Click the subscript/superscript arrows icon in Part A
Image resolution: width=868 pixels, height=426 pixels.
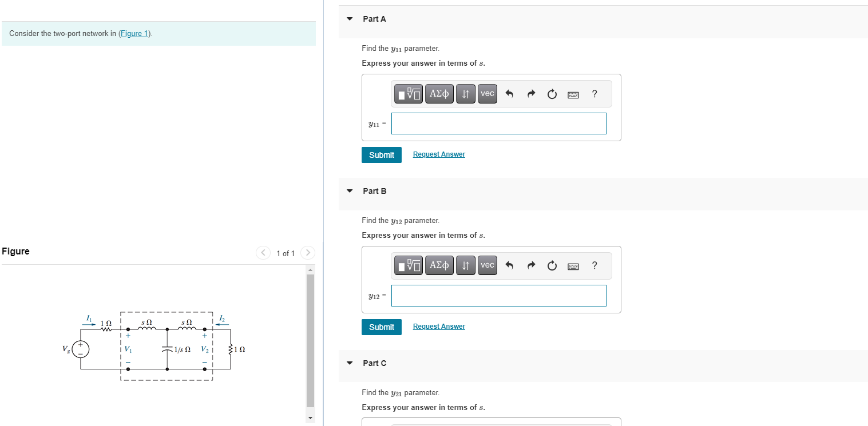coord(465,93)
